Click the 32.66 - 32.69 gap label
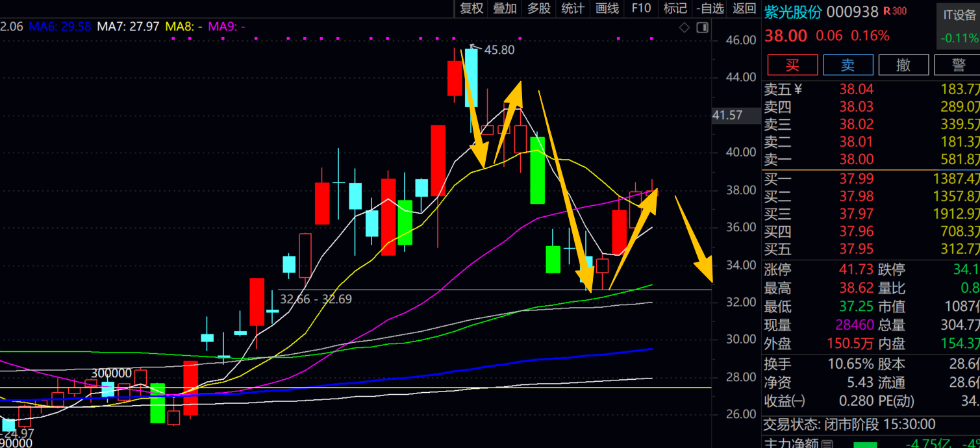The image size is (980, 448). point(316,299)
